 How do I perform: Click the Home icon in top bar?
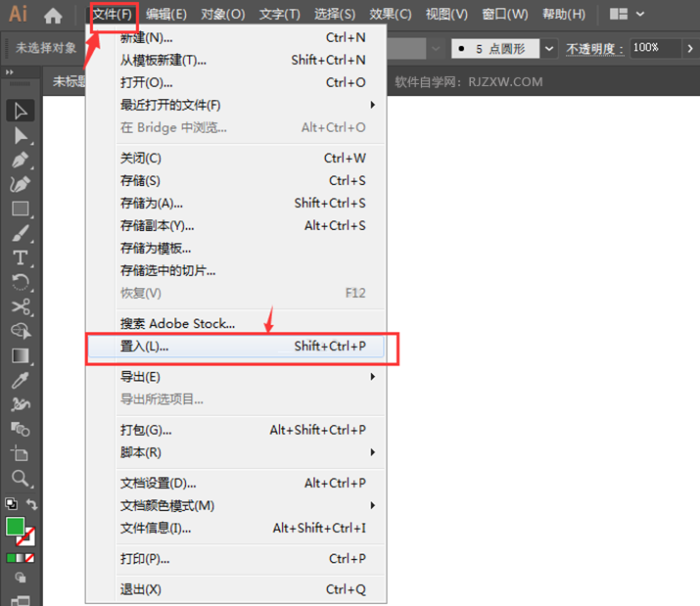coord(53,16)
